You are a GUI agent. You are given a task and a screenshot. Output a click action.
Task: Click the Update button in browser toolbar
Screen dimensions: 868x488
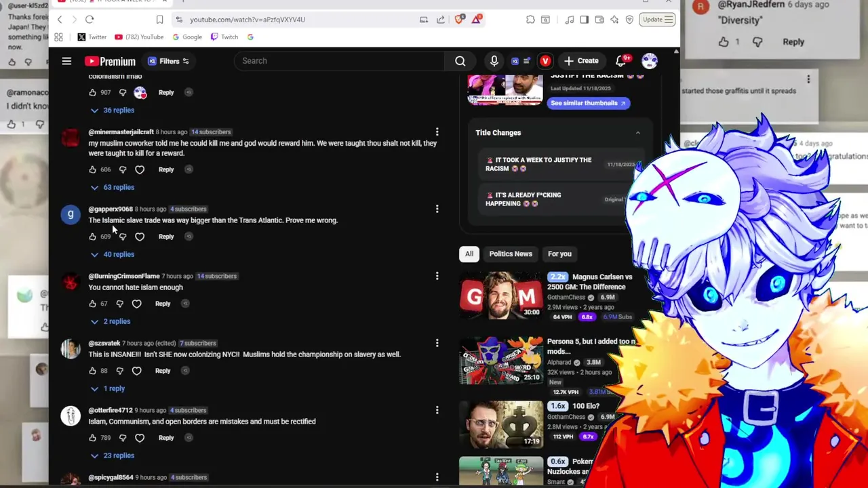pyautogui.click(x=658, y=20)
